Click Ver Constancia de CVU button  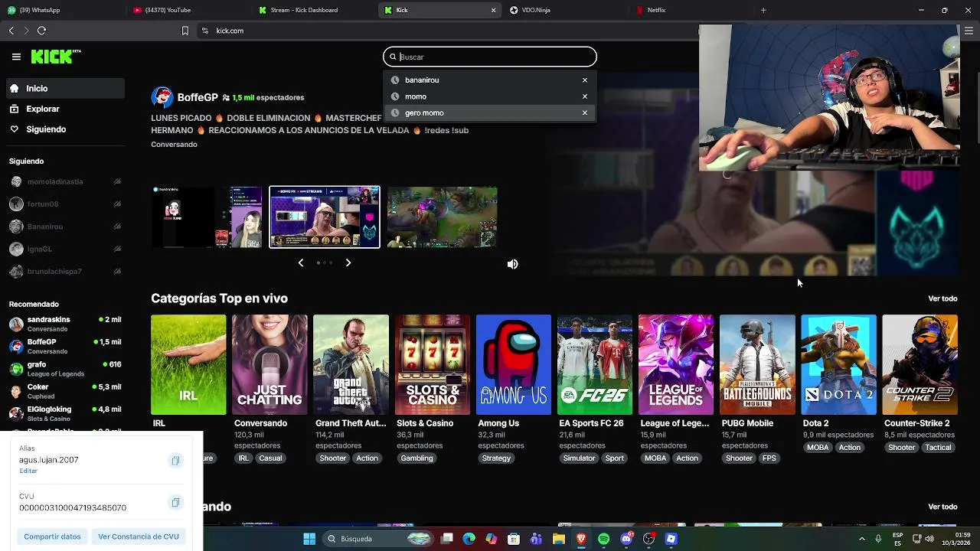click(x=139, y=536)
